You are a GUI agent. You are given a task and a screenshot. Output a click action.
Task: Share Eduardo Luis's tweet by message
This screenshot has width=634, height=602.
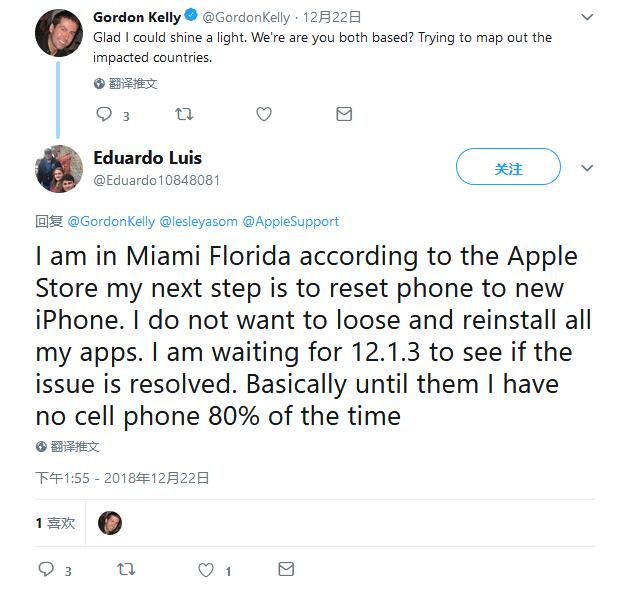[286, 570]
